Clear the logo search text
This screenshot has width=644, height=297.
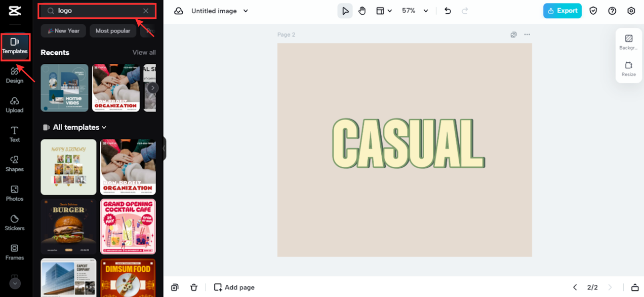pos(146,11)
